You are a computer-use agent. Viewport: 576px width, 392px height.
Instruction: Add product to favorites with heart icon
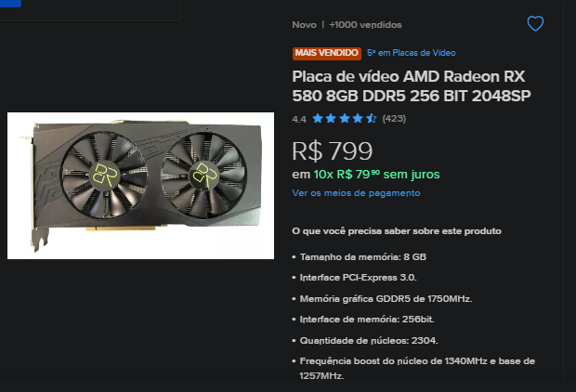coord(535,24)
